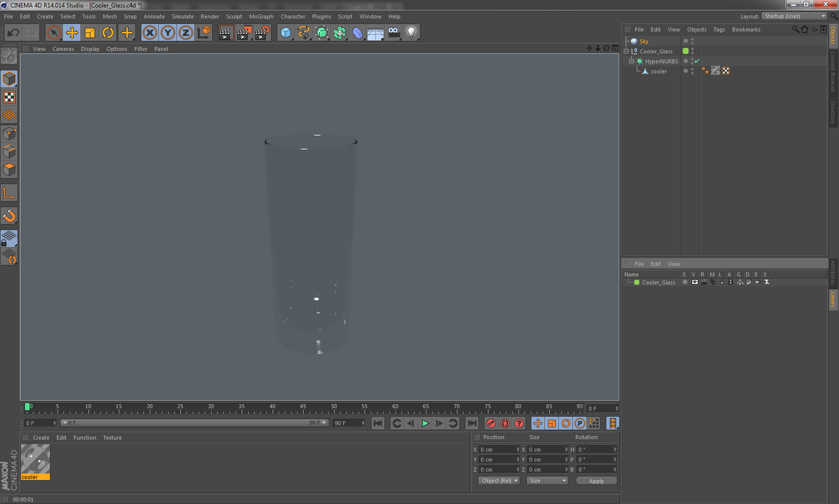
Task: Toggle Enable Snap magnet
Action: coord(9,216)
